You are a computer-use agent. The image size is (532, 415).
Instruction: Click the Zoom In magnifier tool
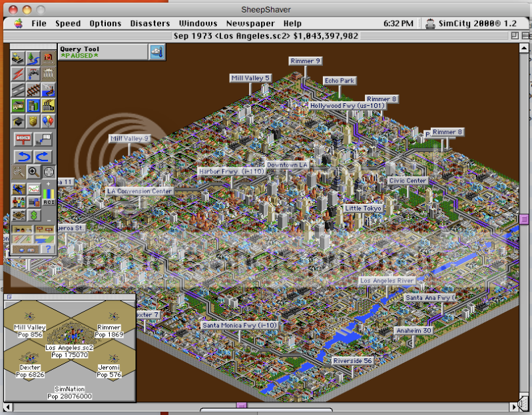33,172
